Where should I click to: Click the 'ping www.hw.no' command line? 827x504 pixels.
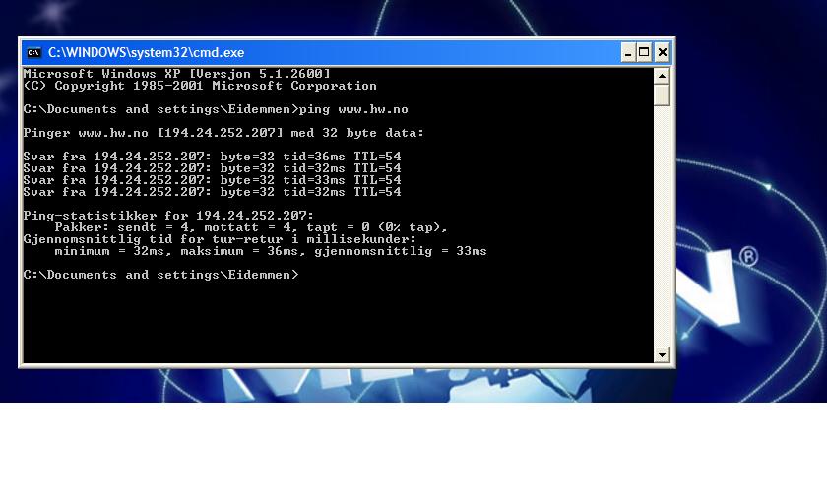pyautogui.click(x=216, y=109)
